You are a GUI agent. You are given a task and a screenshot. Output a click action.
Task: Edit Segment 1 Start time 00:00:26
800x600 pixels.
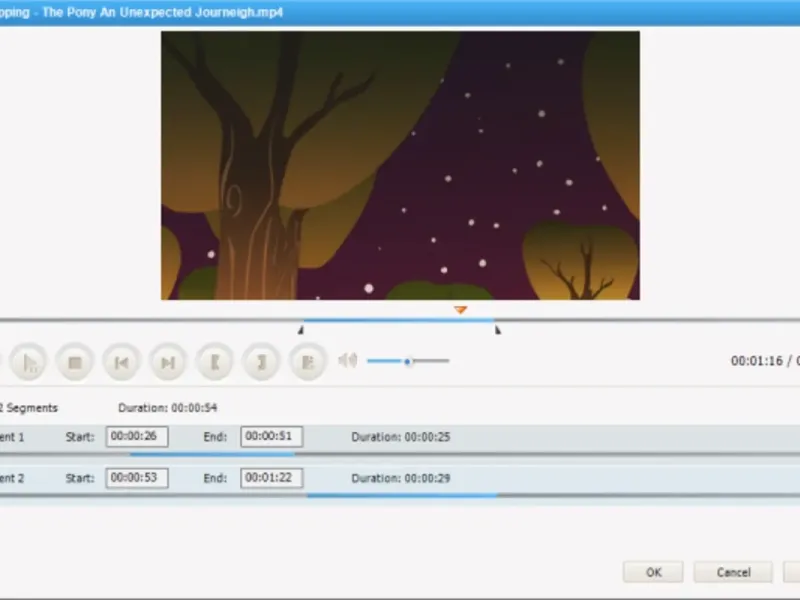tap(137, 436)
